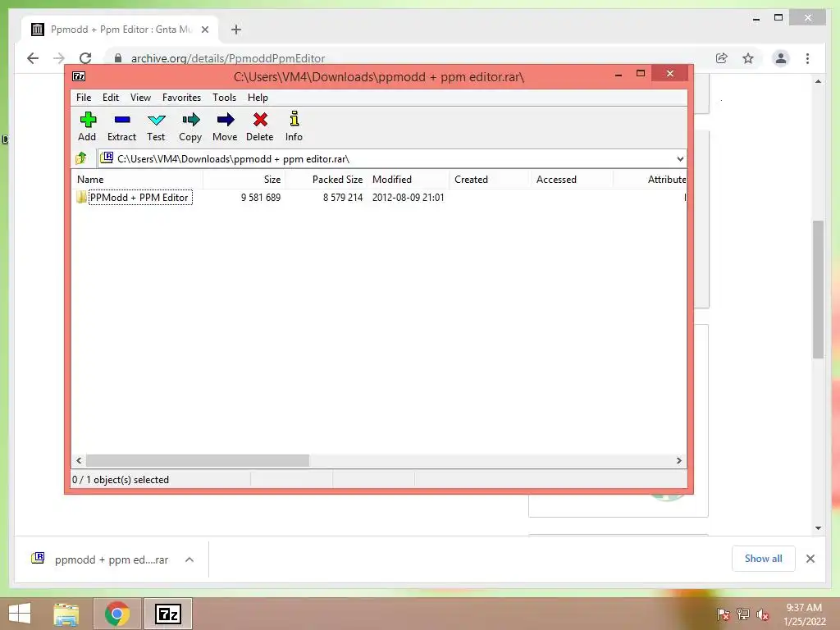Bookmark this page with star icon
This screenshot has height=630, width=840.
(748, 58)
